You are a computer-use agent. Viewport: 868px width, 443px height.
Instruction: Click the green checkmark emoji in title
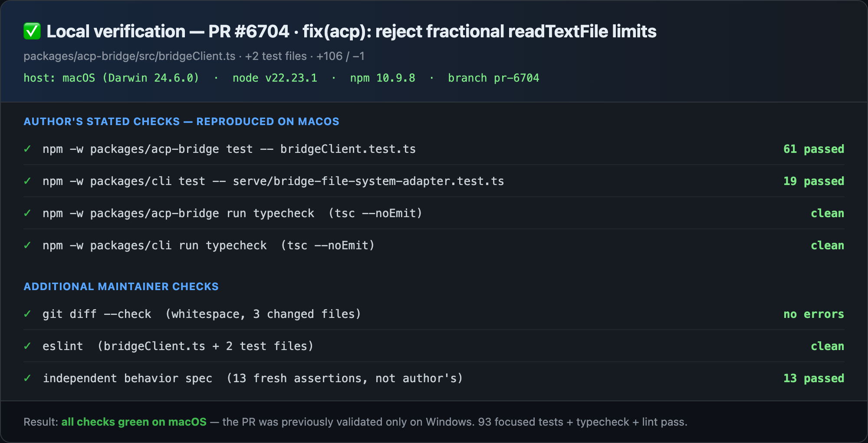(x=32, y=31)
